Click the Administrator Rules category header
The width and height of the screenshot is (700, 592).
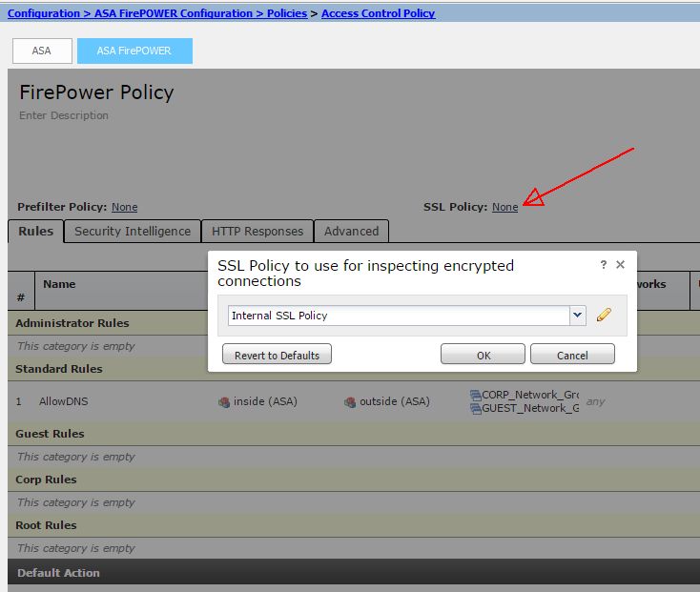pos(72,323)
